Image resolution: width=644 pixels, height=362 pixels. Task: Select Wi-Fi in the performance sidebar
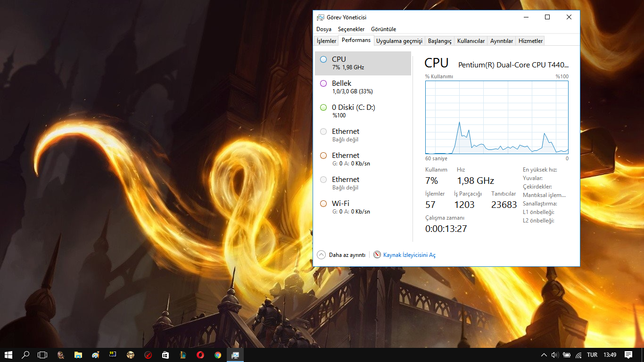(x=363, y=207)
